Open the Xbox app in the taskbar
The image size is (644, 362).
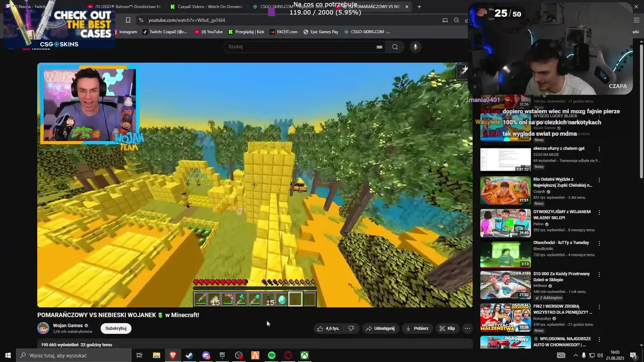(305, 355)
